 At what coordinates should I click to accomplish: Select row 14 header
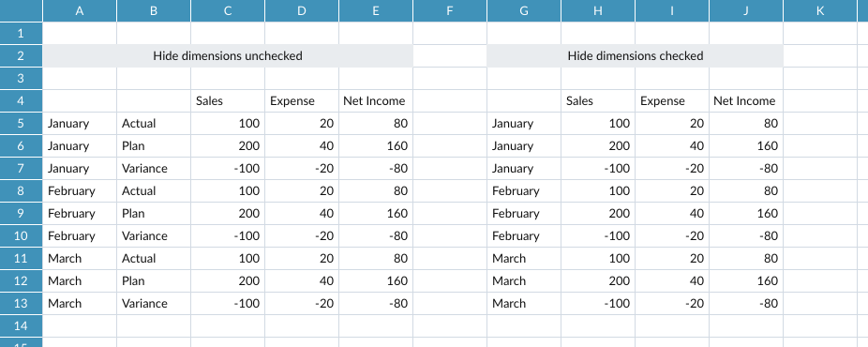click(x=21, y=326)
